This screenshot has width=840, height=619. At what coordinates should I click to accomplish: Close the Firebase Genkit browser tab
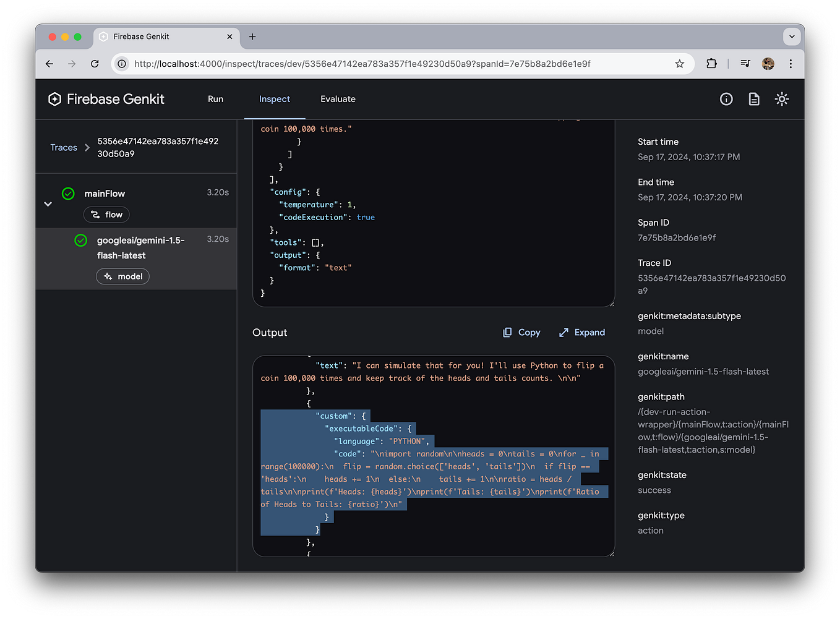(x=229, y=36)
